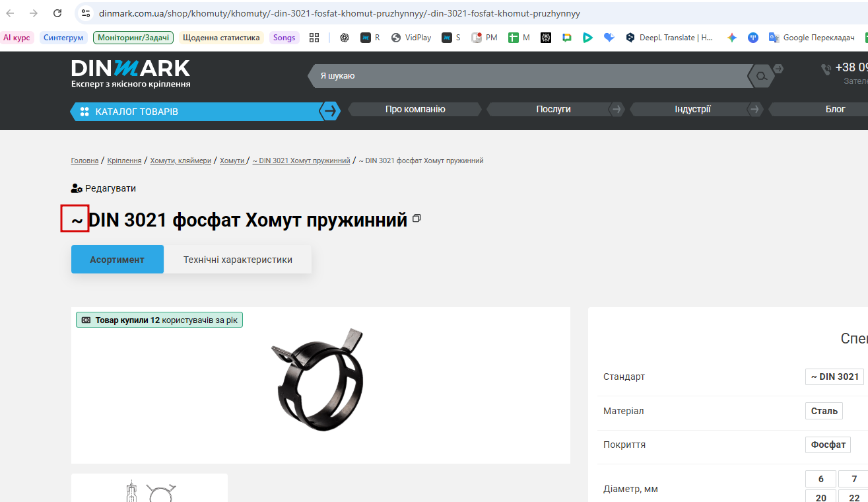The width and height of the screenshot is (868, 502).
Task: Open the VidPlay bookmark
Action: click(x=411, y=38)
